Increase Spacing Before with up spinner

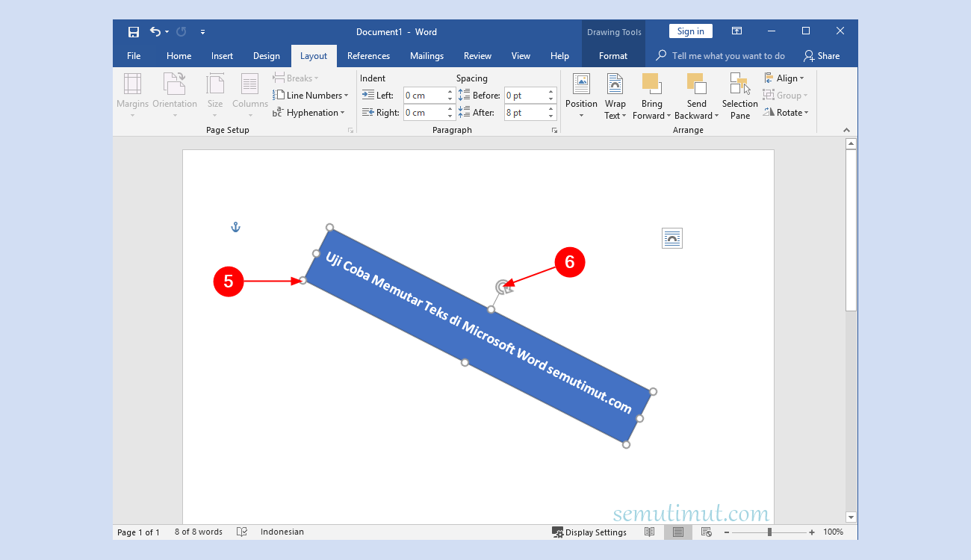551,92
